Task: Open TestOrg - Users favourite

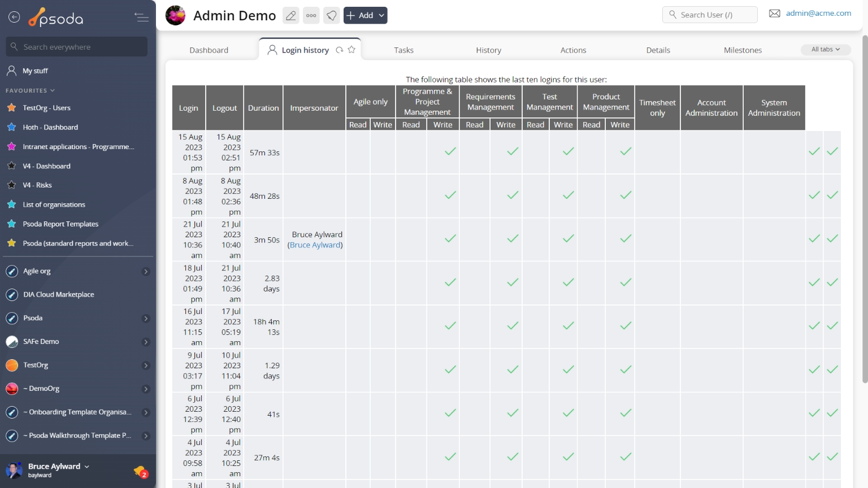Action: coord(46,108)
